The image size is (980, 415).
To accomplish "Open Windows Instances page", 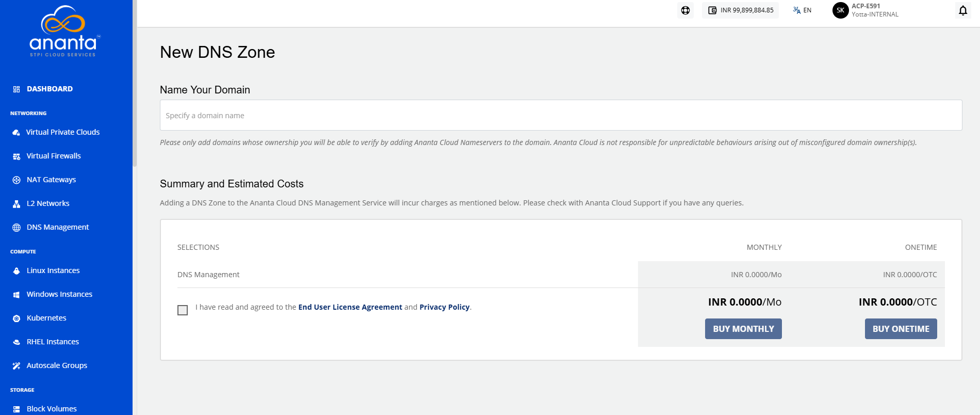I will point(59,294).
